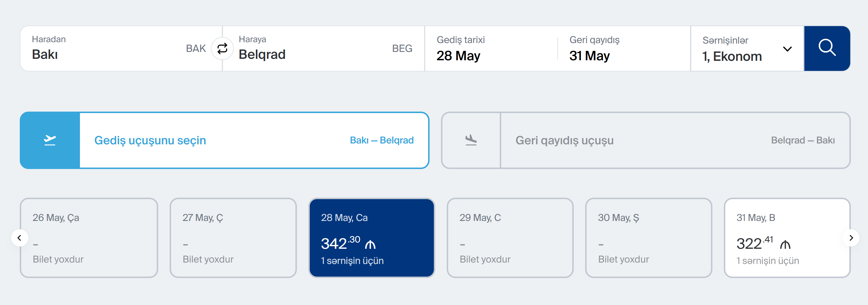Select the 27 May date card
Screen dimensions: 868x305
(x=233, y=238)
